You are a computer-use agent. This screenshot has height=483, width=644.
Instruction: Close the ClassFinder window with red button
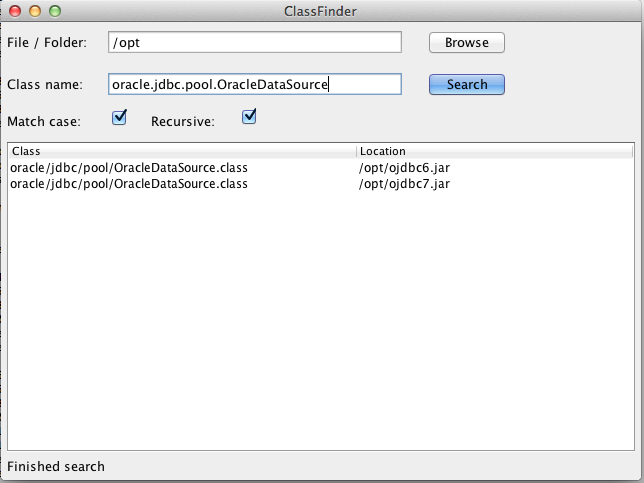coord(15,11)
